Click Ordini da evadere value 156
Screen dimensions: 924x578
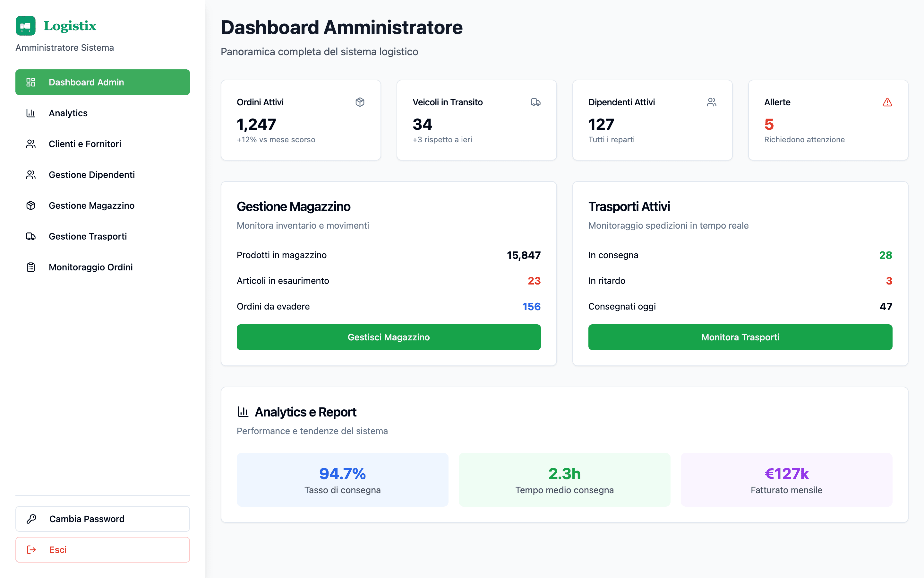(532, 306)
